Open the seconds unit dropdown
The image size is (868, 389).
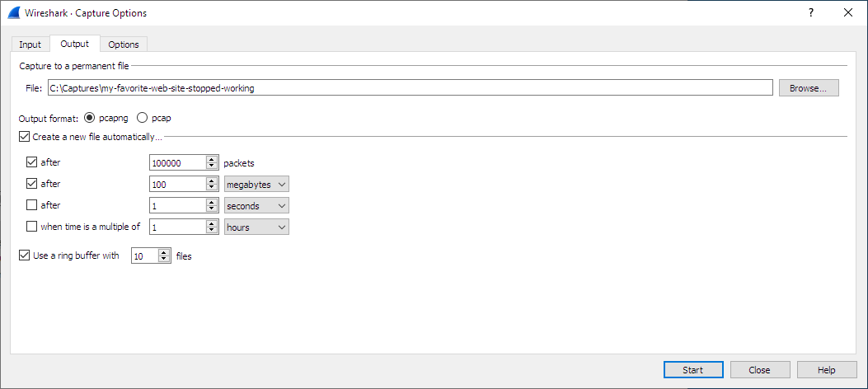click(x=256, y=205)
